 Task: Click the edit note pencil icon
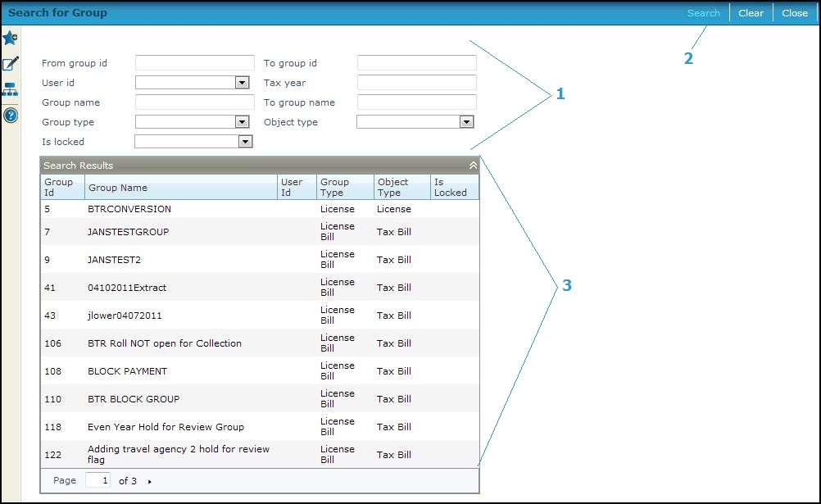click(x=10, y=64)
